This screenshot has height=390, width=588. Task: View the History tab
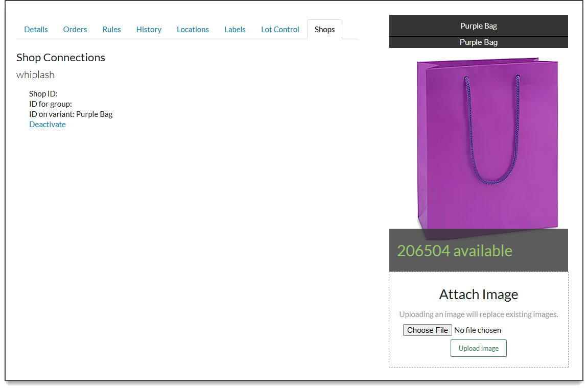pos(149,30)
